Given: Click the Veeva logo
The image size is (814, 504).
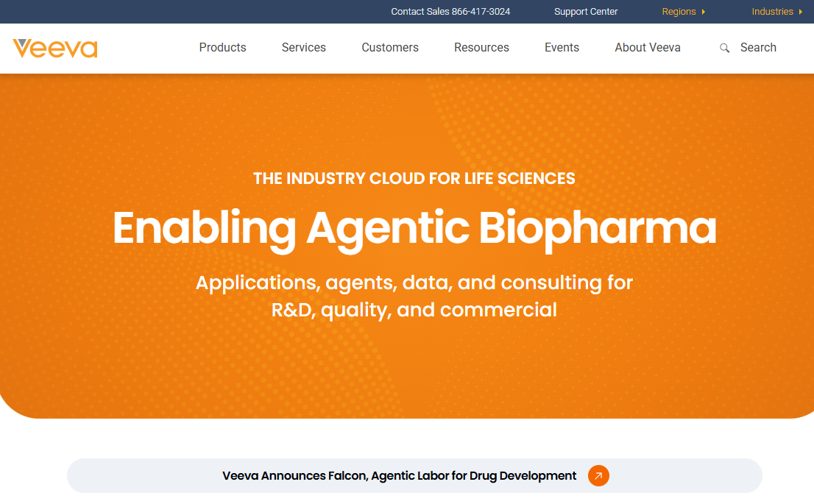Looking at the screenshot, I should coord(55,49).
